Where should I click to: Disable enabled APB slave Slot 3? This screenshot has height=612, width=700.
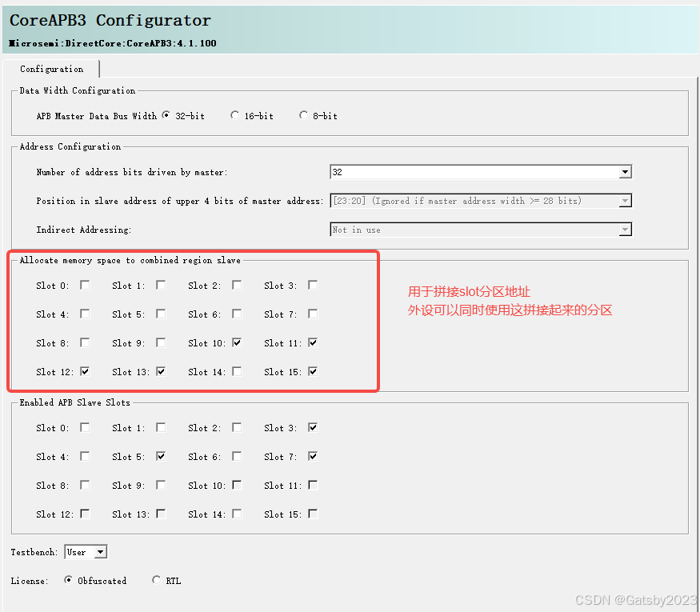[x=313, y=427]
